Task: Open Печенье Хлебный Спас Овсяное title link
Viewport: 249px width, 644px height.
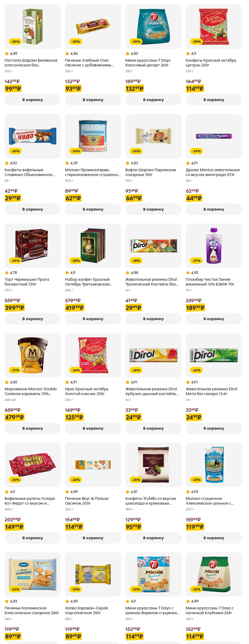Action: [x=89, y=63]
